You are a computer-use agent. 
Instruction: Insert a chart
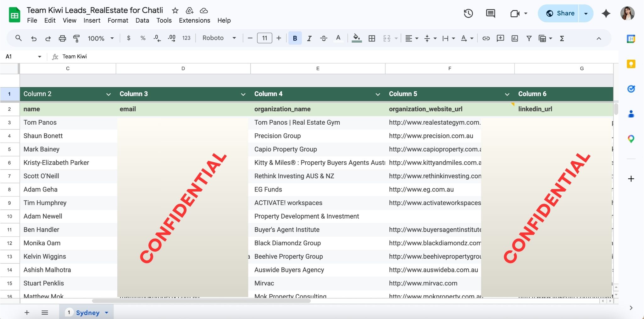(515, 38)
